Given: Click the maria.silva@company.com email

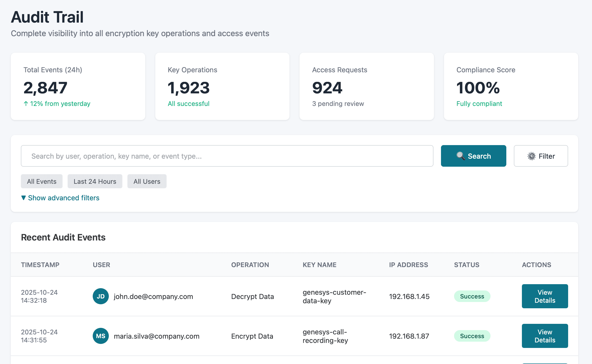Looking at the screenshot, I should pyautogui.click(x=157, y=336).
